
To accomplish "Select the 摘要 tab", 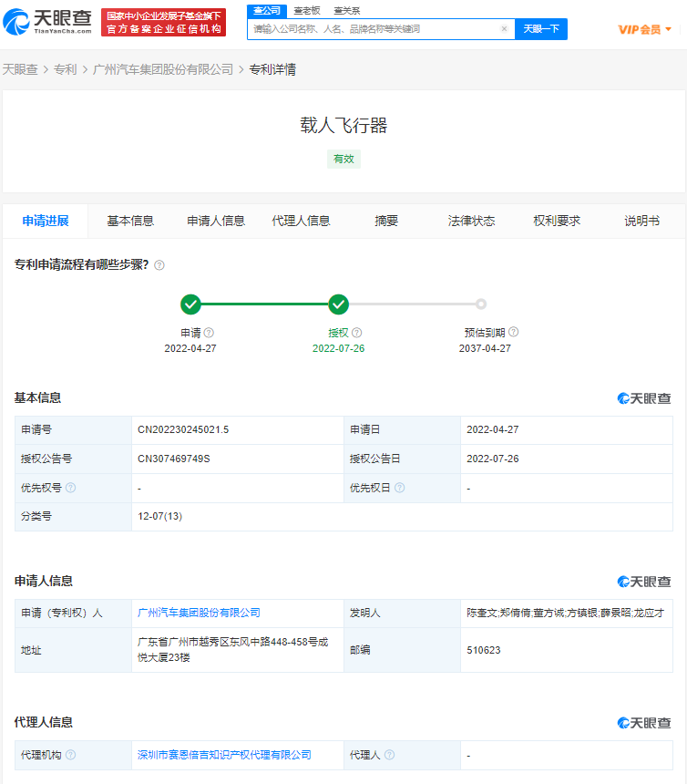I will click(x=386, y=221).
